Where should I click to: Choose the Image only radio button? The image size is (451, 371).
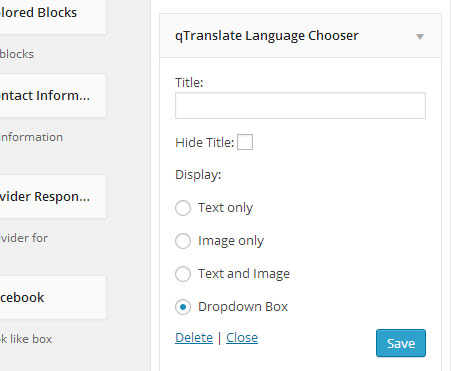tap(183, 241)
